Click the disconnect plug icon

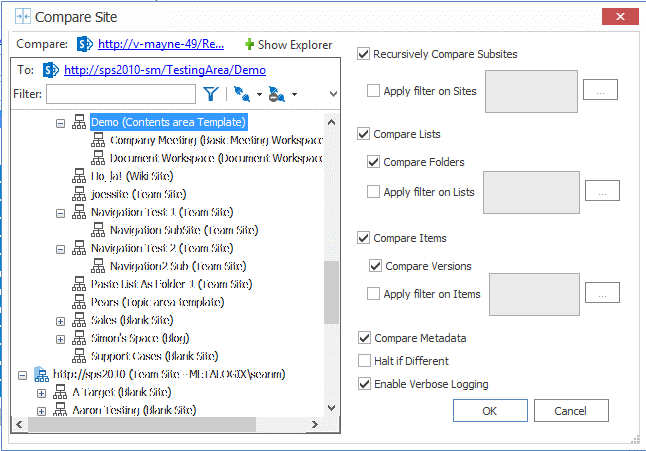coord(276,95)
